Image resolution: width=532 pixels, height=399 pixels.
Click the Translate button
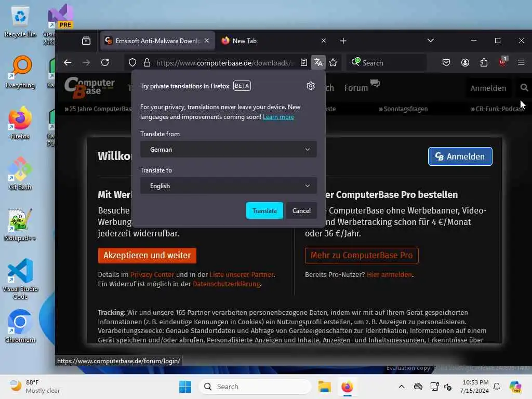(264, 211)
